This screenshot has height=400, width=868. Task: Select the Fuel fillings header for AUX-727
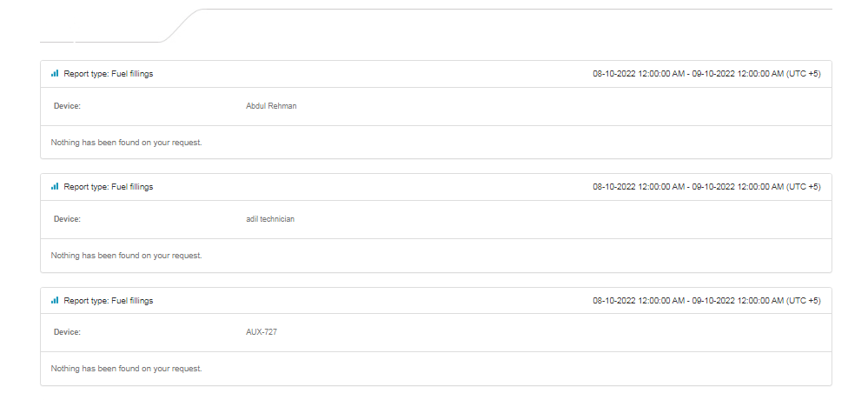(109, 301)
